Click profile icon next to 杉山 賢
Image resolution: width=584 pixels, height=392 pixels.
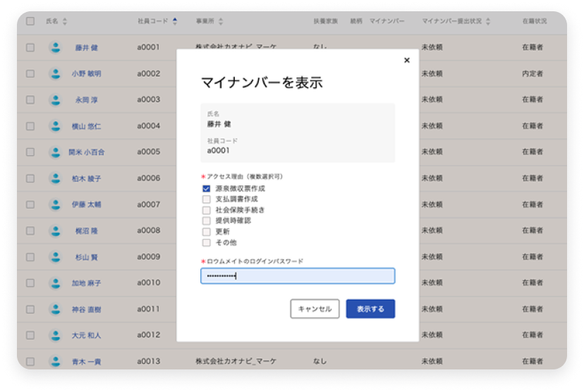coord(55,257)
